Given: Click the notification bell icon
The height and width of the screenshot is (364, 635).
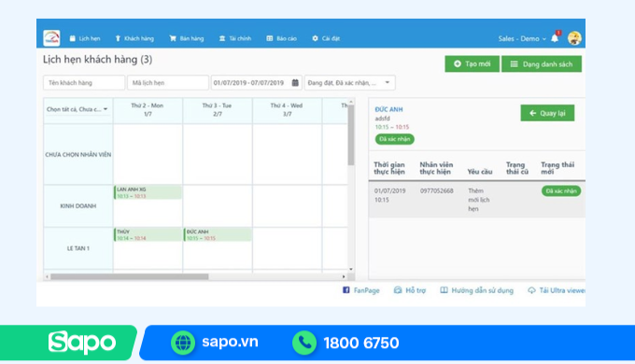Looking at the screenshot, I should coord(555,38).
